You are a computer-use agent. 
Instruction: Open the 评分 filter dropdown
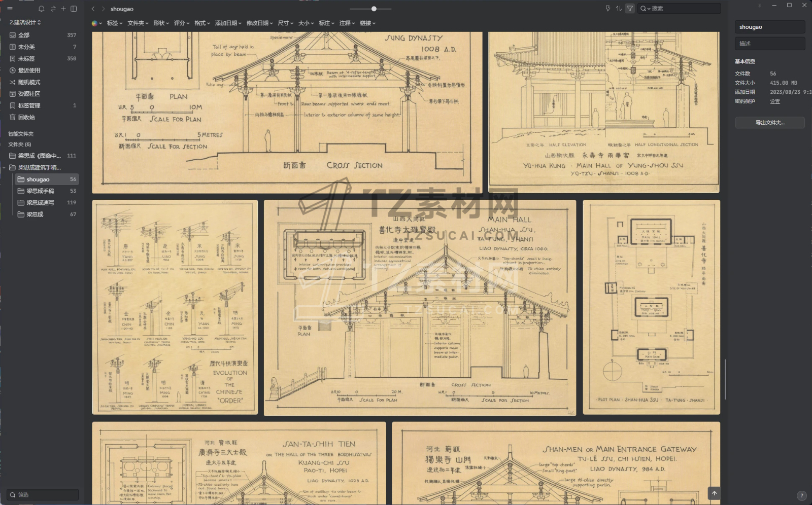click(x=182, y=23)
